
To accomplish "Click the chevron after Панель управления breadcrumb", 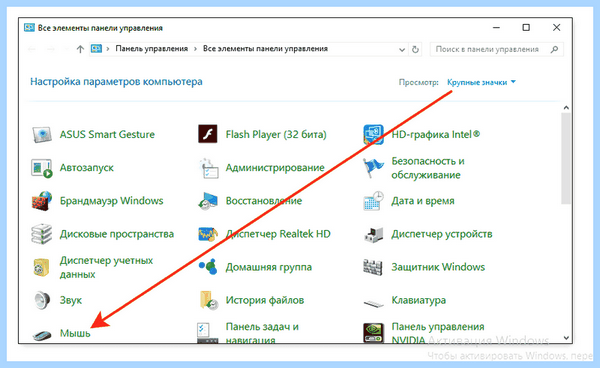I will pos(196,49).
